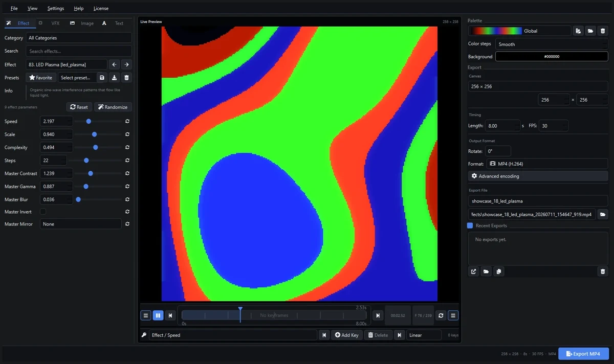Open the canvas size preset dropdown
The image size is (614, 364).
[538, 86]
